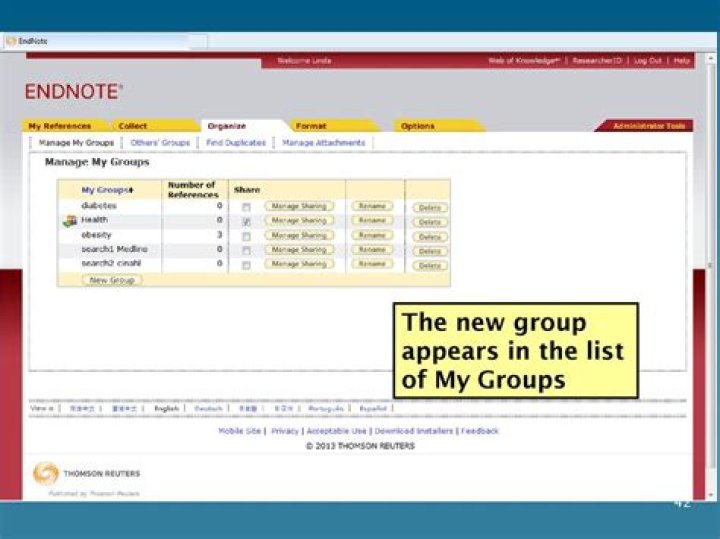Delete the search1 Medline group
This screenshot has width=720, height=539.
point(430,251)
